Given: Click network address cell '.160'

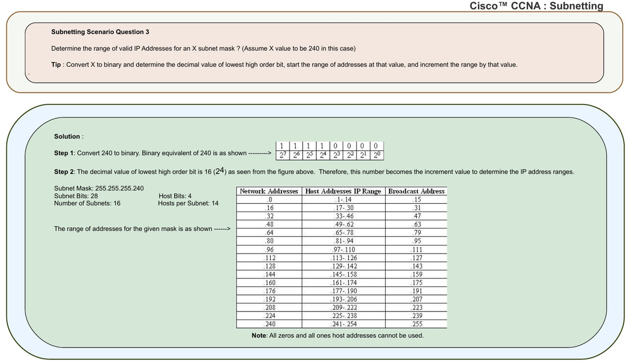Looking at the screenshot, I should [269, 283].
